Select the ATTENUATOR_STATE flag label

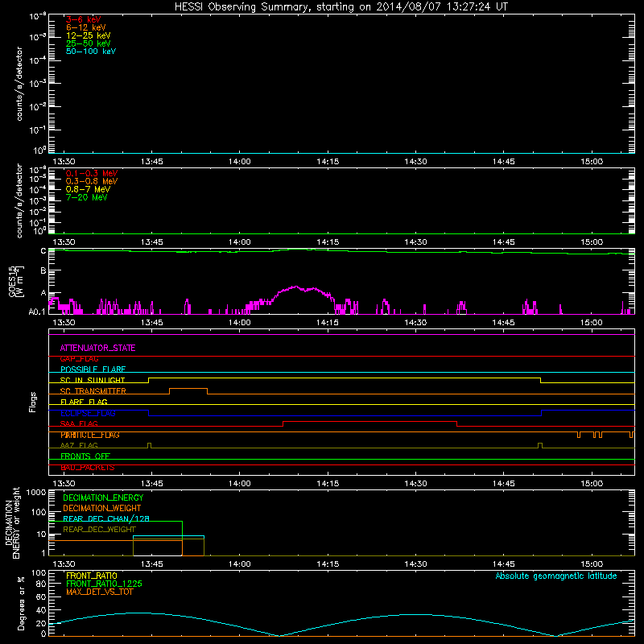point(97,348)
